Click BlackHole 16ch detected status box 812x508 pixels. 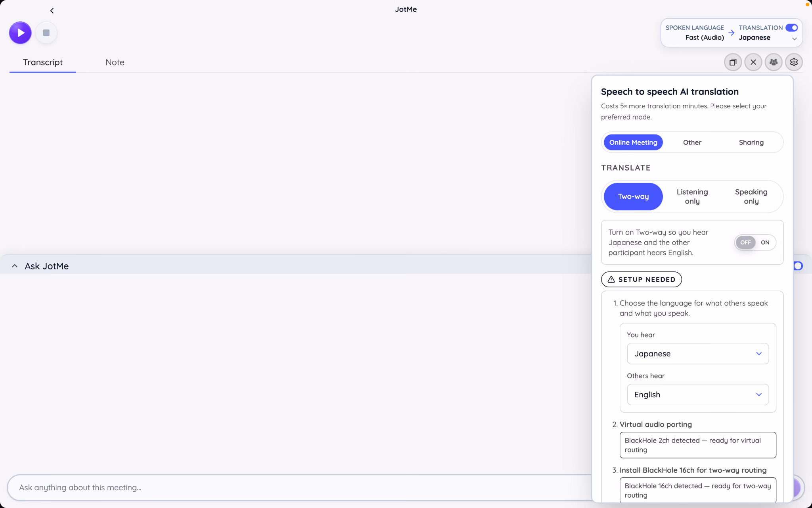(x=697, y=490)
